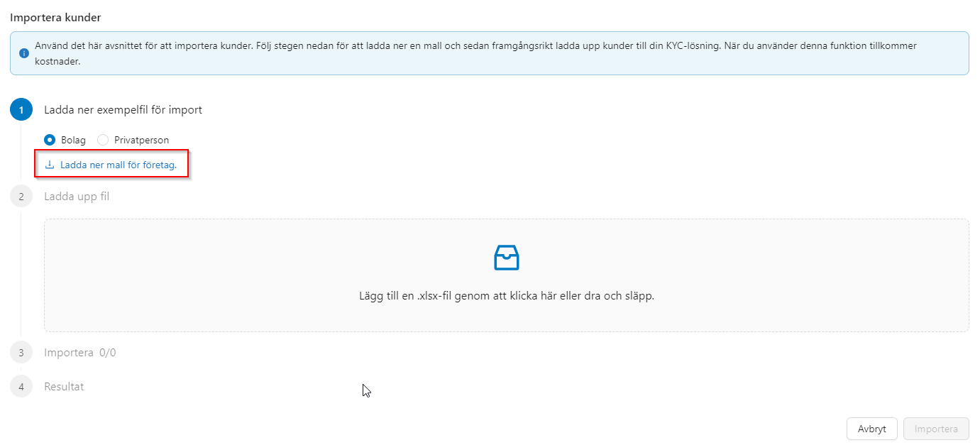Click 'Ladda ner exempelfil för import' step title
The image size is (980, 445).
point(123,110)
